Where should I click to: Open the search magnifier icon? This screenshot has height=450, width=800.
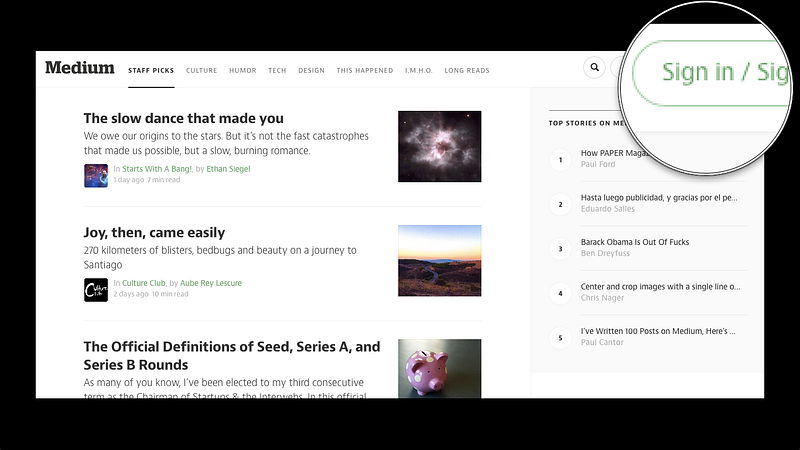(x=594, y=67)
